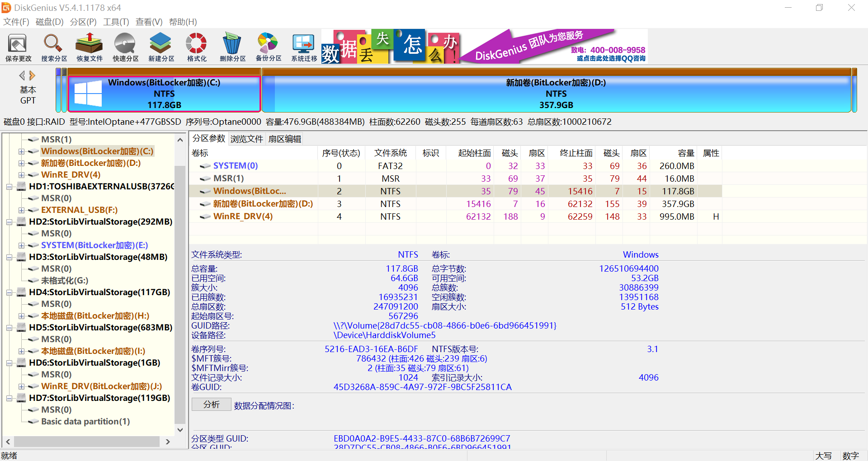Click 数字 indicator on the status bar
Viewport: 868px width, 461px height.
coord(850,456)
